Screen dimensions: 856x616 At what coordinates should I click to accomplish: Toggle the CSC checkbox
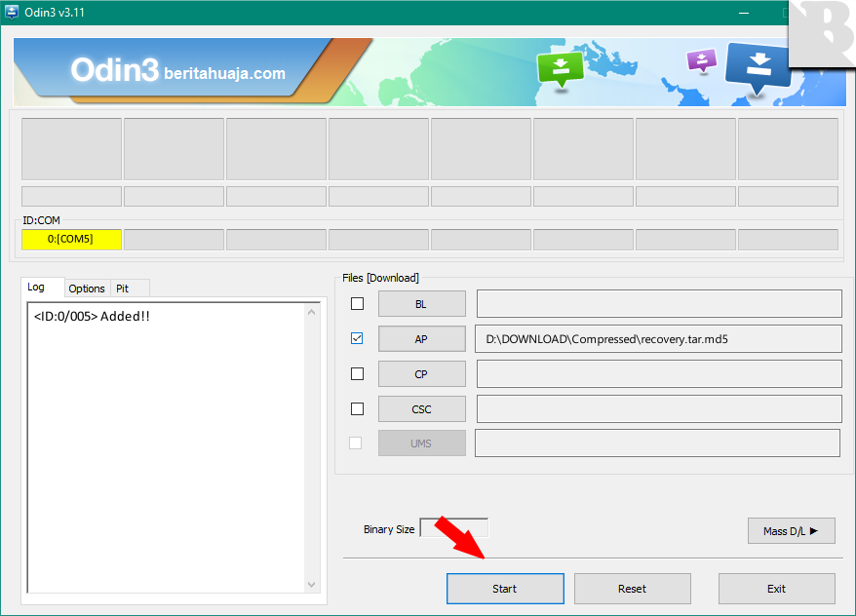click(x=357, y=409)
